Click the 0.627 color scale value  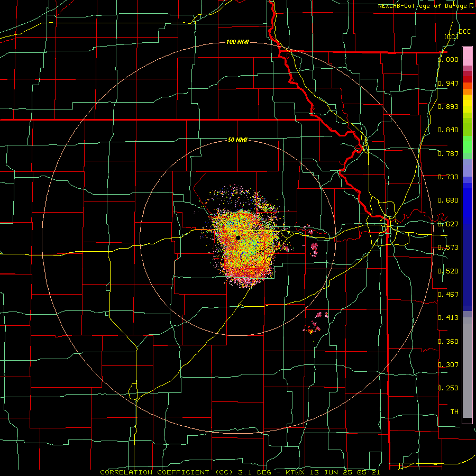tap(448, 224)
